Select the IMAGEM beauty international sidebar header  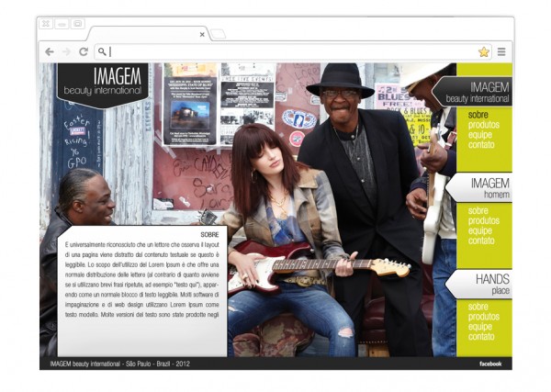click(477, 92)
